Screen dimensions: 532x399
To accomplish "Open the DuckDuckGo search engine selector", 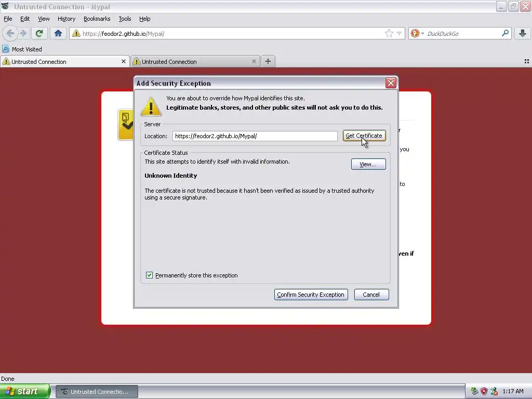I will coord(417,33).
